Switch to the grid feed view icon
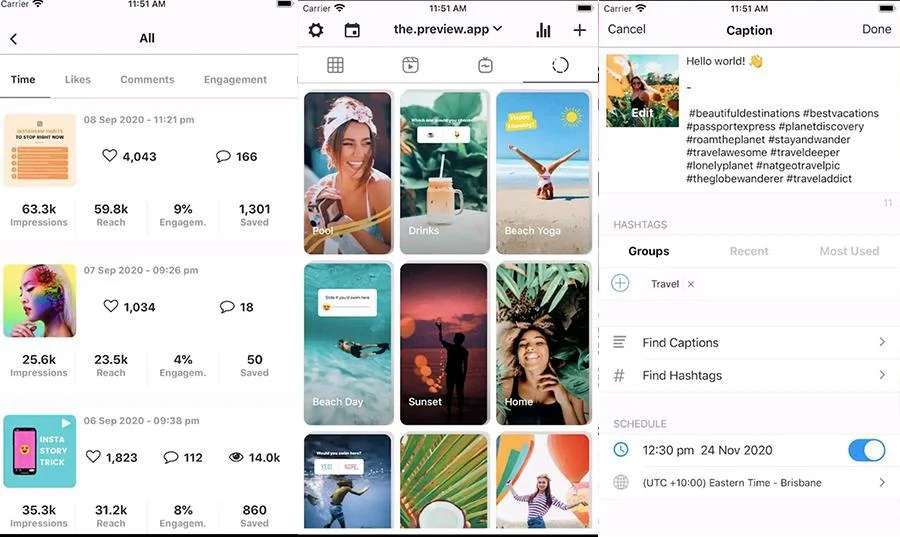 click(335, 65)
